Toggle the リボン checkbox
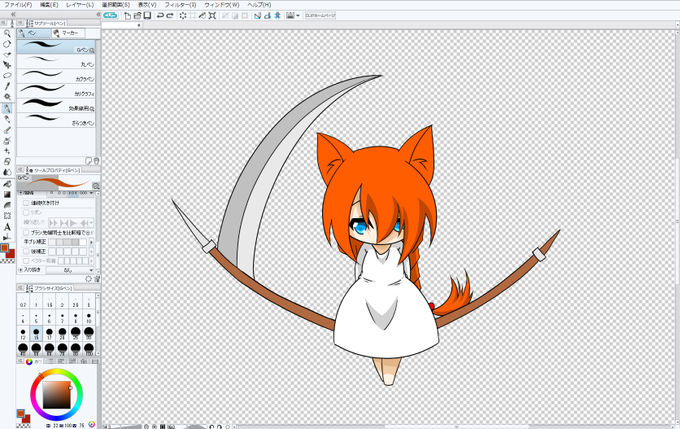 tap(26, 213)
